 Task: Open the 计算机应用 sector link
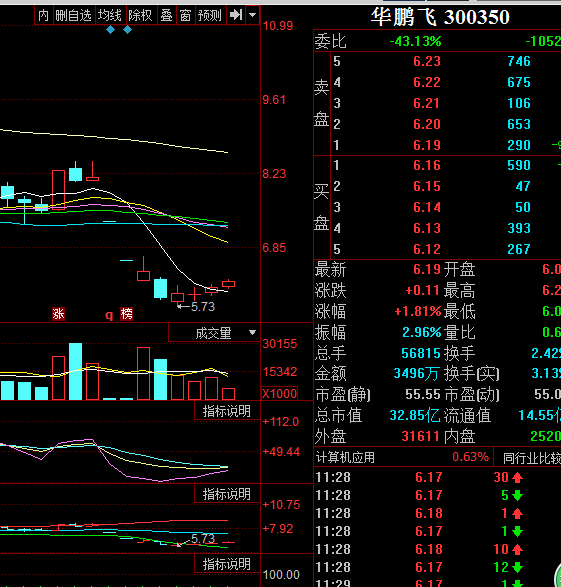pyautogui.click(x=345, y=457)
